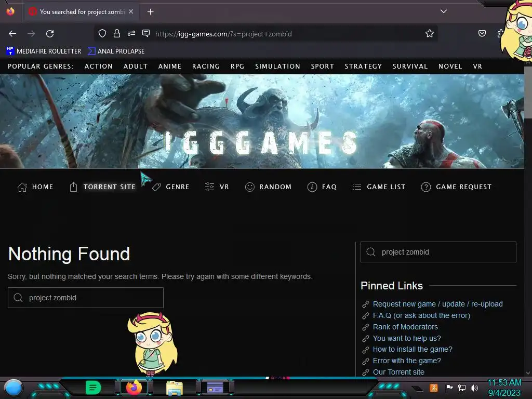Switch to Firefox on the taskbar
532x399 pixels.
click(134, 388)
